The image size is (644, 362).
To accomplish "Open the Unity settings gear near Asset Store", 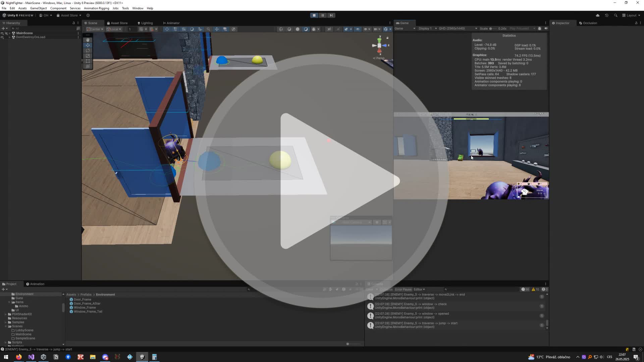I will [88, 15].
